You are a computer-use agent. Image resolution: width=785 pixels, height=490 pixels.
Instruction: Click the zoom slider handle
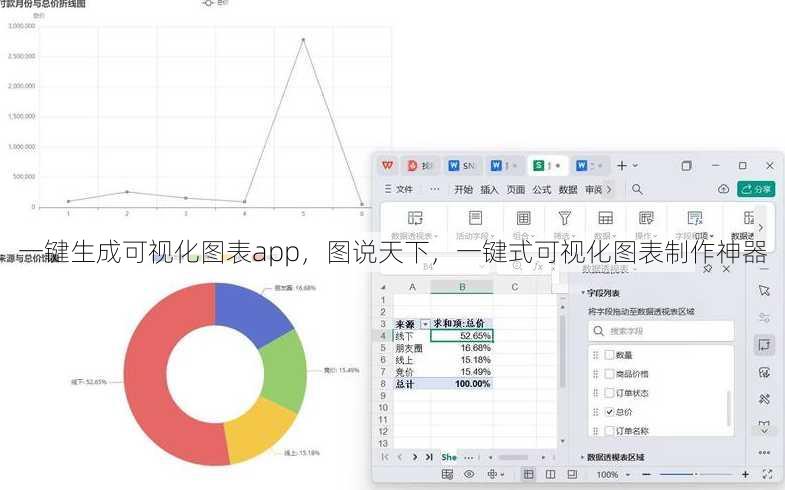point(695,474)
